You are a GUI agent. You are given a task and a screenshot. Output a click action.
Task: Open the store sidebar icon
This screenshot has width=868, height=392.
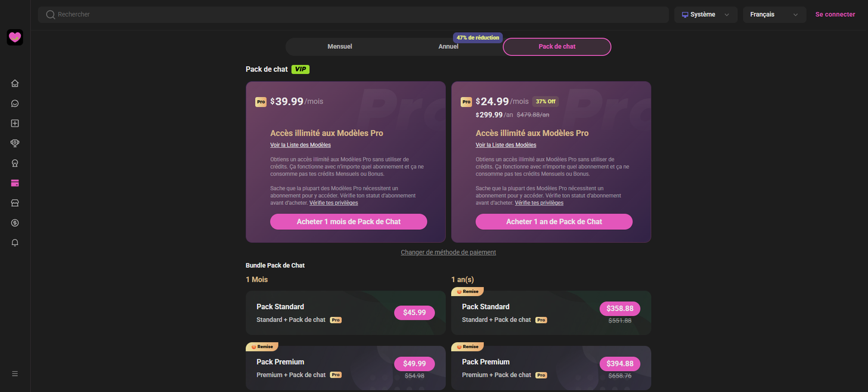click(15, 203)
